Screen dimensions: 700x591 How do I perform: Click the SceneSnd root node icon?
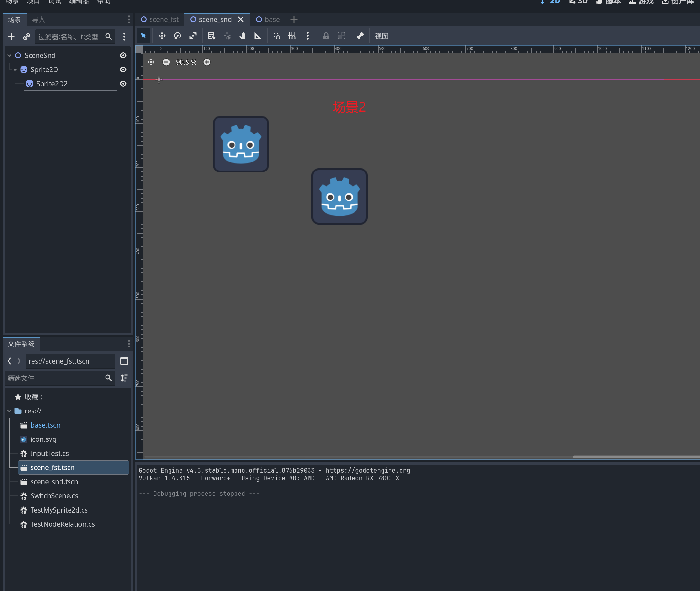tap(18, 55)
